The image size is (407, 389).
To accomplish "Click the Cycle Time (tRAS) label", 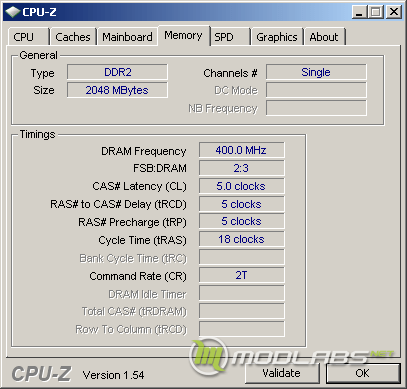I will click(x=142, y=240).
